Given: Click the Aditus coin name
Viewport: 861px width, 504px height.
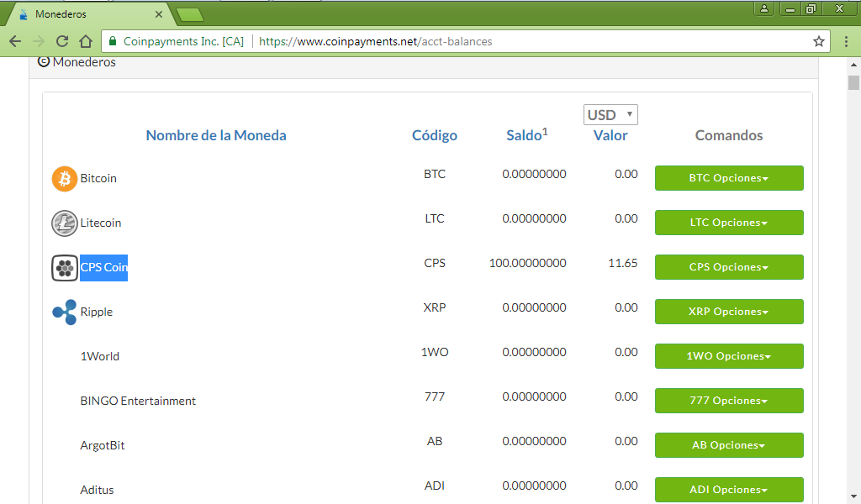Looking at the screenshot, I should 97,490.
